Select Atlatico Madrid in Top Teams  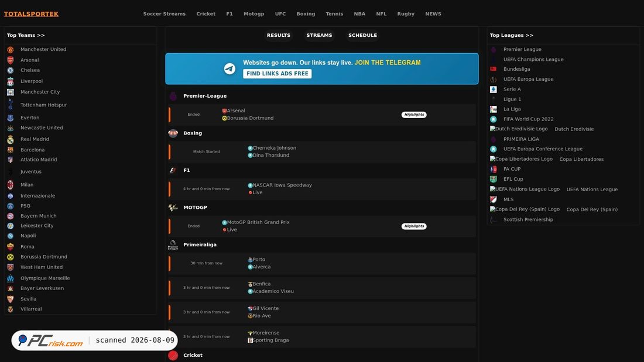39,160
